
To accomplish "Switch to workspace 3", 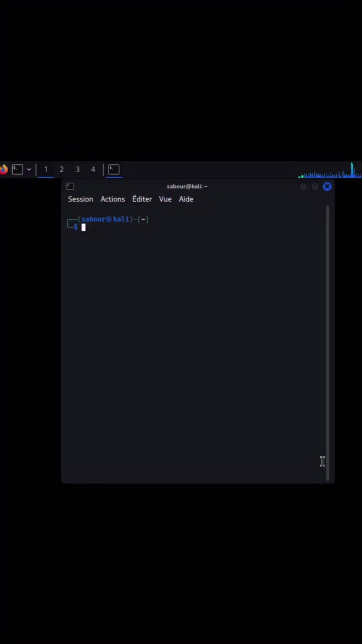I will [x=77, y=170].
